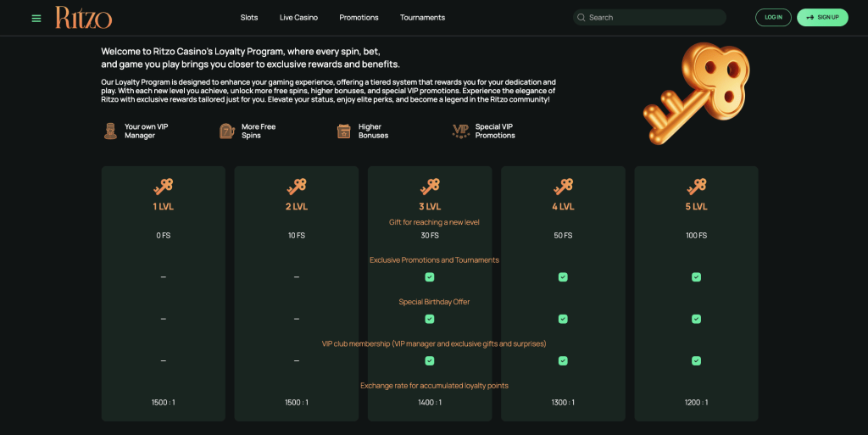
Task: Click the Higher Bonuses gift icon
Action: coord(343,131)
